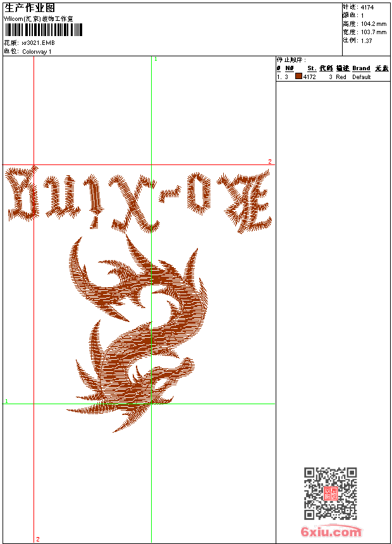392x544 pixels.
Task: Click the red stamp inside the QR code
Action: (x=330, y=493)
